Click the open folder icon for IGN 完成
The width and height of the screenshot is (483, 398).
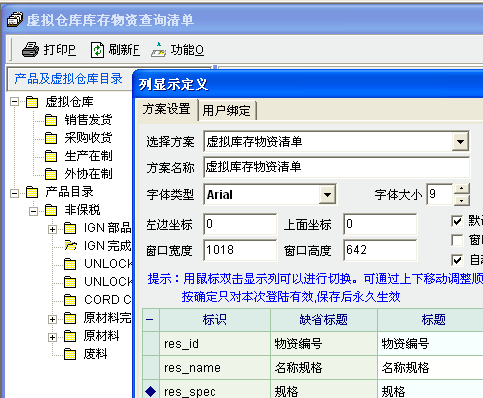pos(70,246)
